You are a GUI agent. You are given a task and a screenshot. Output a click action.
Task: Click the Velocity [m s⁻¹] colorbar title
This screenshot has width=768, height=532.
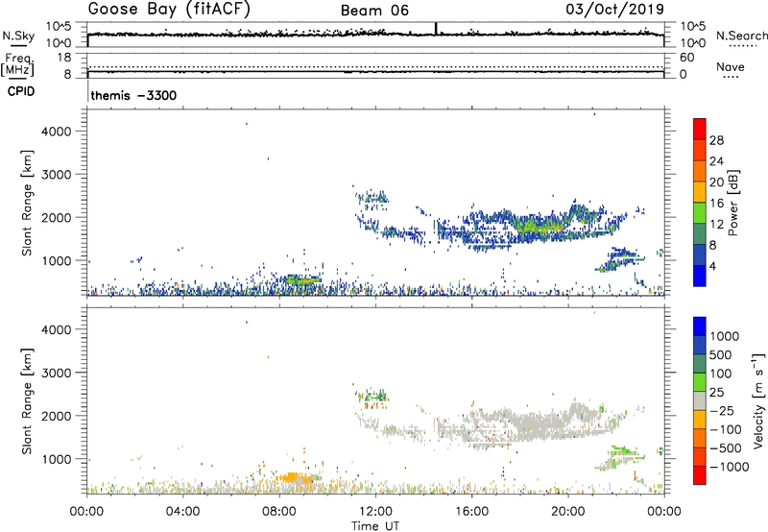click(x=758, y=400)
